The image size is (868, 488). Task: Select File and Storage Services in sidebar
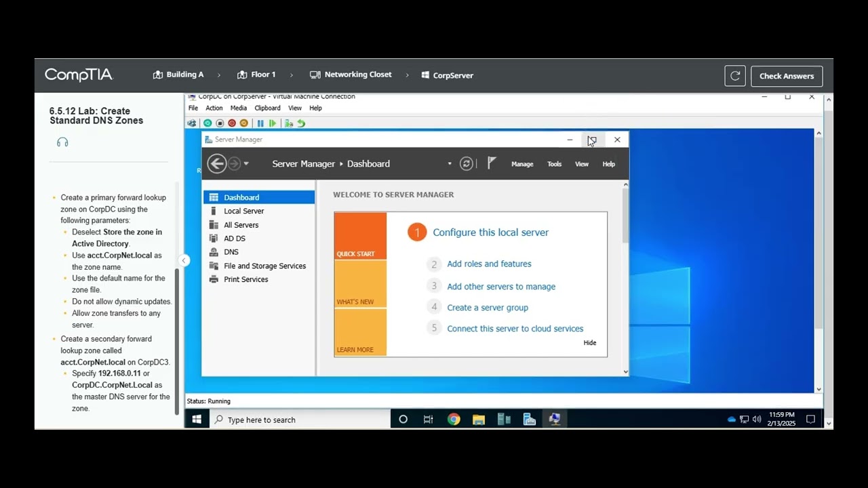[258, 266]
